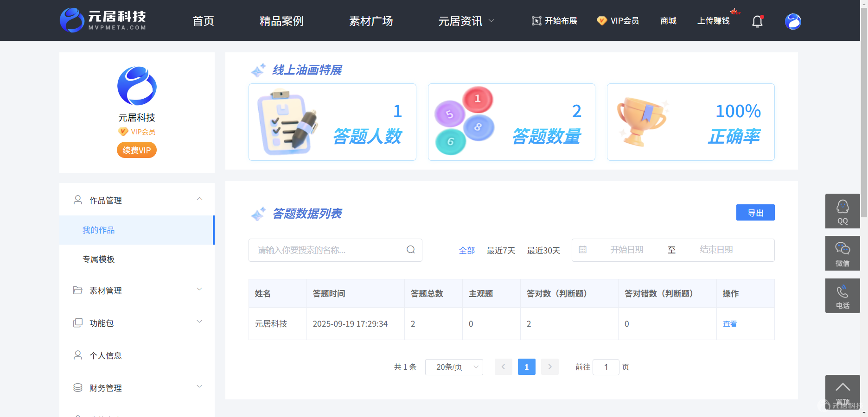Select the 最近30天 filter
This screenshot has width=868, height=417.
[543, 250]
